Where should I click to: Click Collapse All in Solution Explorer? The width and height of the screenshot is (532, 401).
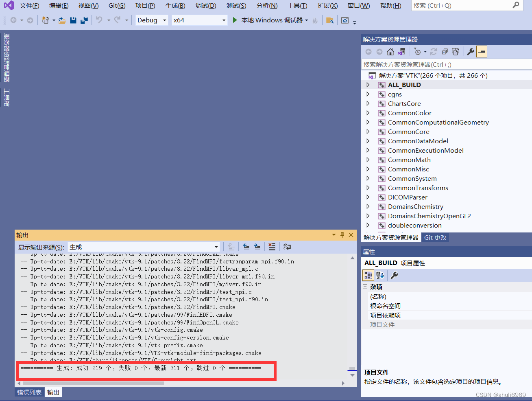445,52
